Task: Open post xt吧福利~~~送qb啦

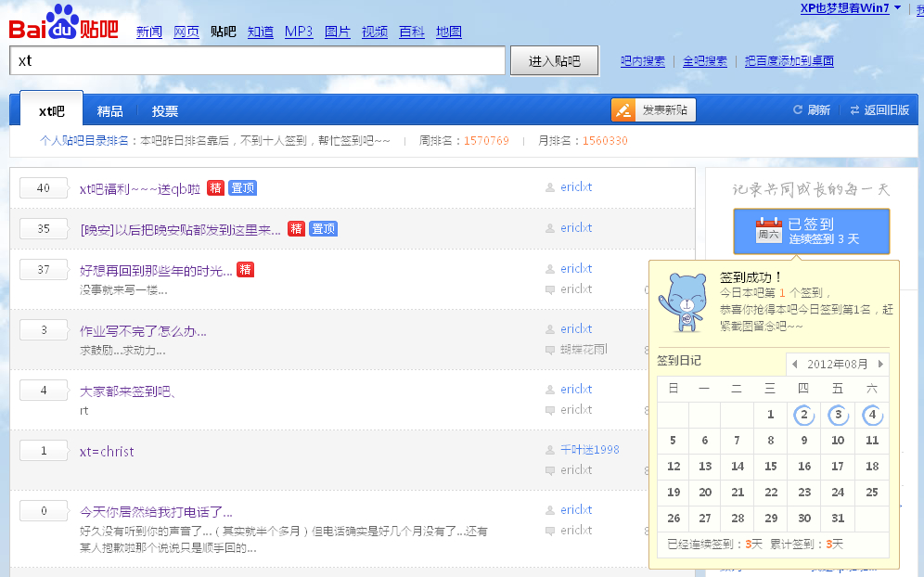Action: pos(140,188)
